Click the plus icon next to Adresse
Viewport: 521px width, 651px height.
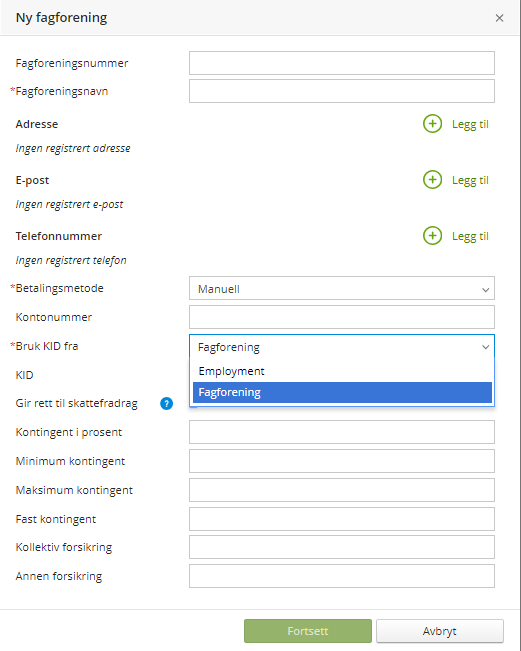point(432,124)
